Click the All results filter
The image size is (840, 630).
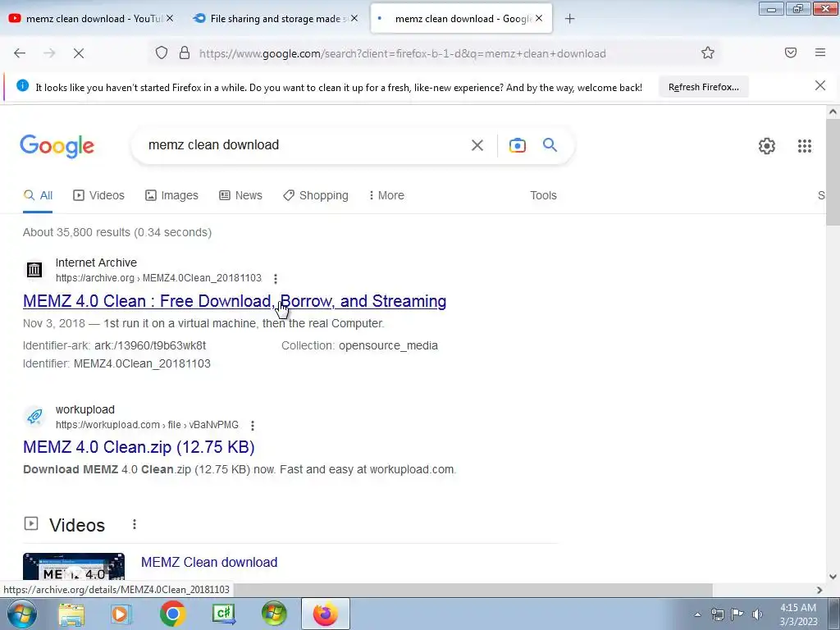point(38,195)
